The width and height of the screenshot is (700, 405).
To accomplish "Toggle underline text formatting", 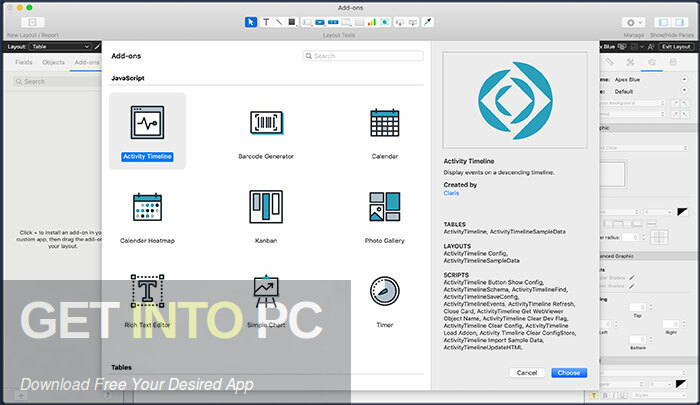I will coord(621,395).
